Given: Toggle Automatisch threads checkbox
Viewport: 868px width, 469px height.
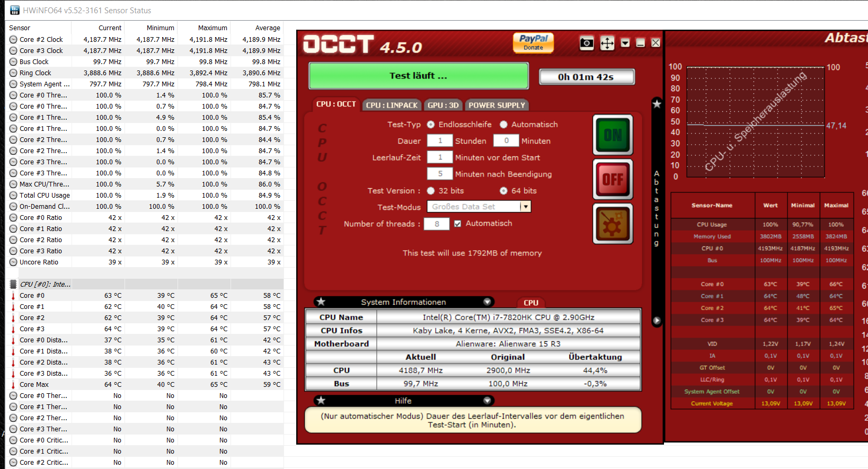Looking at the screenshot, I should coord(458,224).
